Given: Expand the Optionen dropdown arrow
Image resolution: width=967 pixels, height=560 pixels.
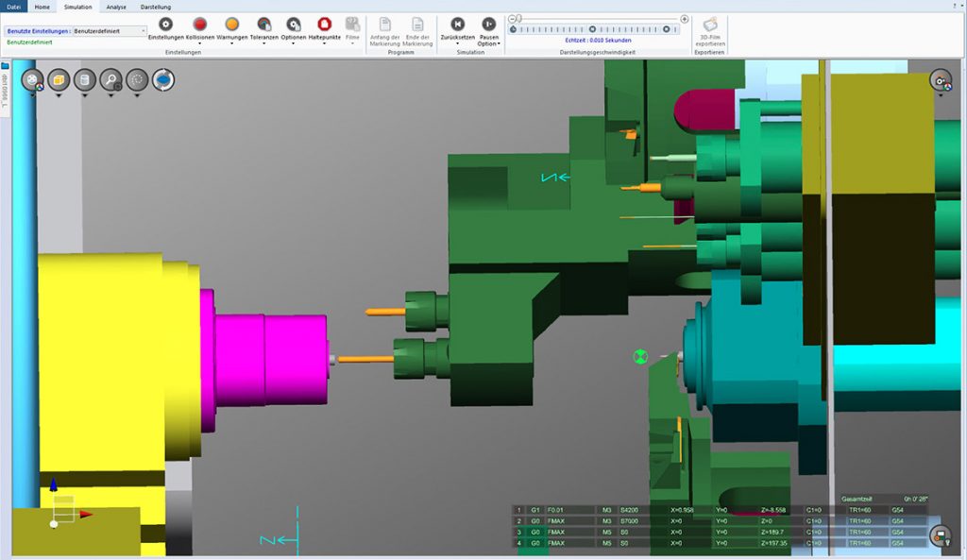Looking at the screenshot, I should [x=294, y=43].
